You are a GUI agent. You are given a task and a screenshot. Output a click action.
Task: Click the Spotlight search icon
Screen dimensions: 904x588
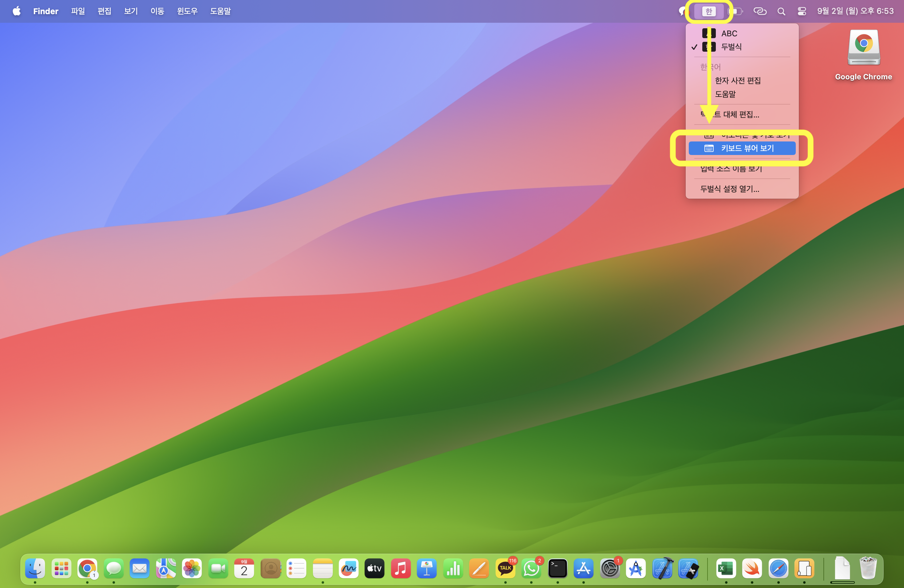pos(781,11)
